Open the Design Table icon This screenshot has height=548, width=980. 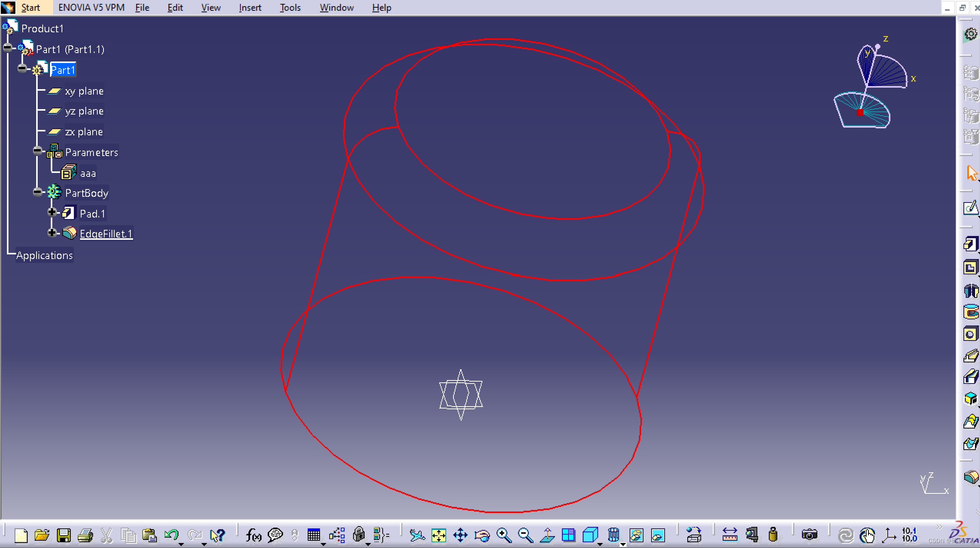coord(314,535)
